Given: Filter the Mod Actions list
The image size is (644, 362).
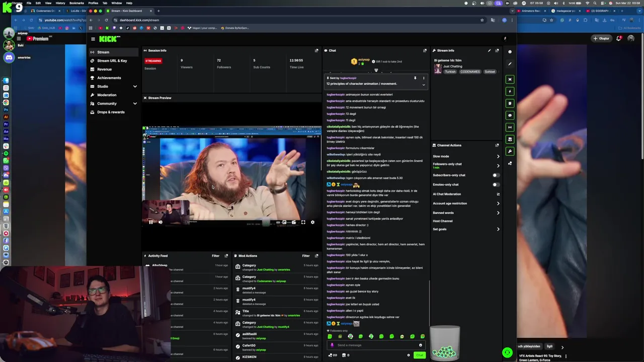Looking at the screenshot, I should click(306, 255).
